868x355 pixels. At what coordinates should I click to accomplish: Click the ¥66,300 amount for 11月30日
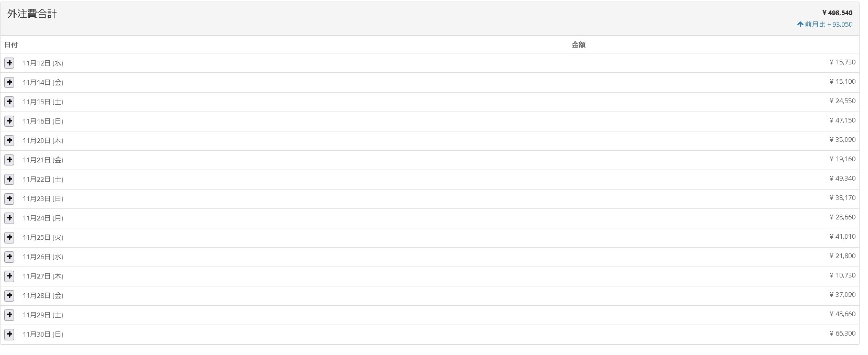(842, 334)
